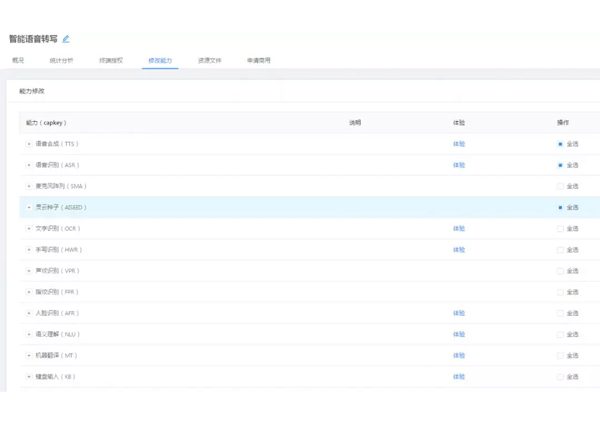Select the 人脸识别 (AFR) row name
Image resolution: width=600 pixels, height=423 pixels.
click(x=57, y=313)
